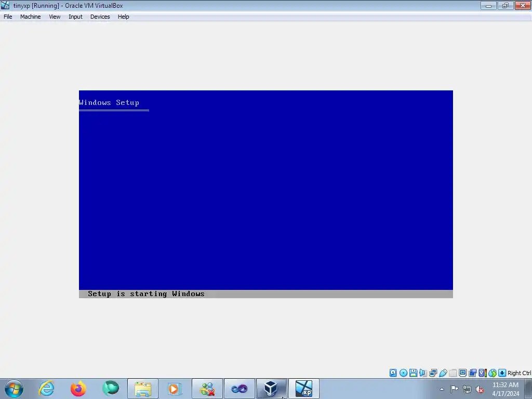
Task: Open the Machine menu
Action: [30, 17]
